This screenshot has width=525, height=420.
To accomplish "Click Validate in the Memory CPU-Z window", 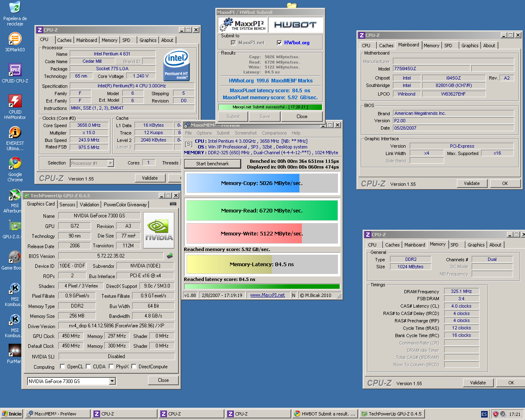I will pos(478,383).
